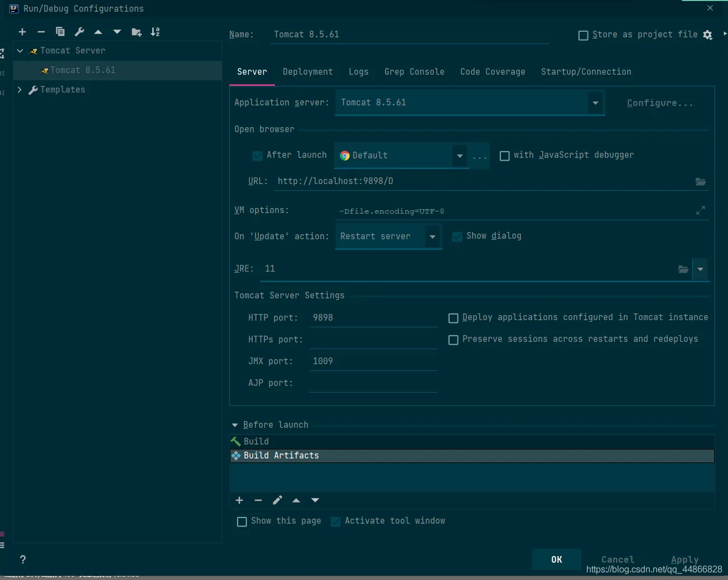This screenshot has width=728, height=580.
Task: Open the Code Coverage tab
Action: coord(493,72)
